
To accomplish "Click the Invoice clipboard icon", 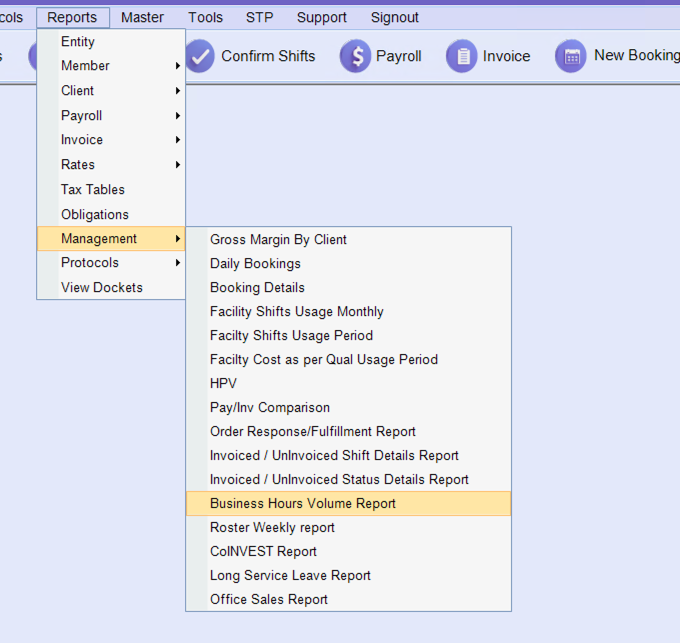I will [x=462, y=56].
